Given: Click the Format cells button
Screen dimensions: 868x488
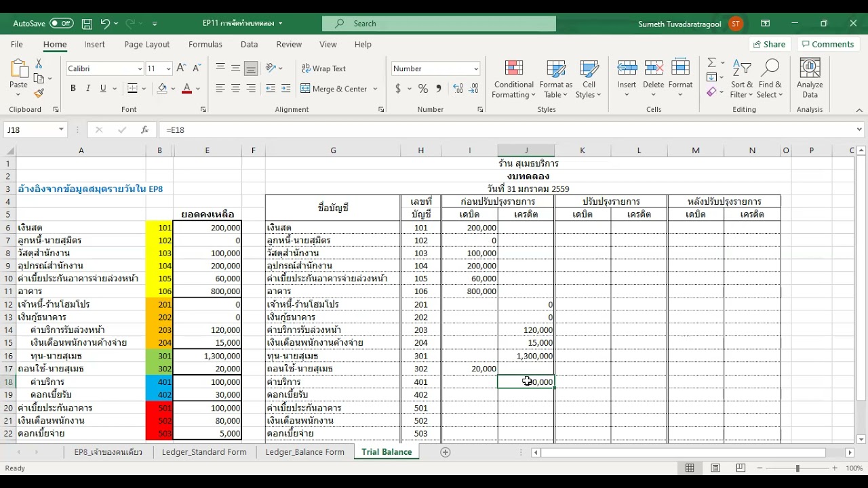Looking at the screenshot, I should click(680, 79).
